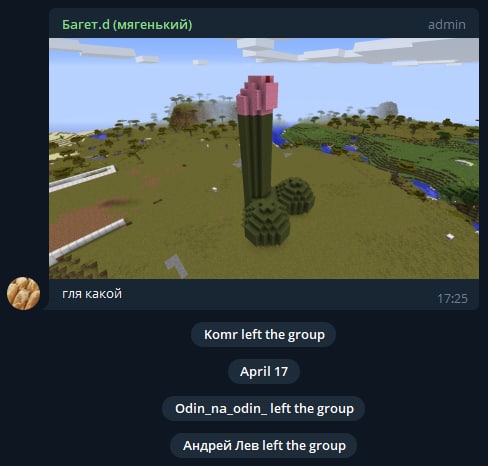The width and height of the screenshot is (488, 466).
Task: Click the pink top of the tower in image
Action: pos(257,95)
